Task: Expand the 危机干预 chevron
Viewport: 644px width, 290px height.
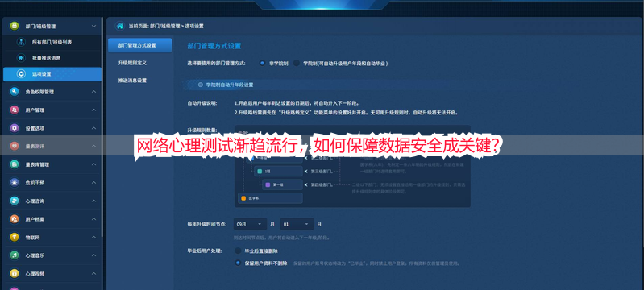Action: point(93,182)
